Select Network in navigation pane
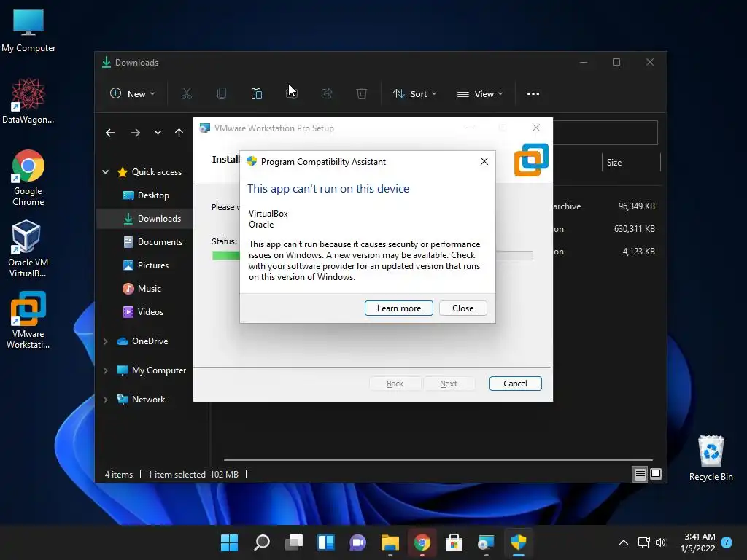Screen dimensions: 747x560 141,399
